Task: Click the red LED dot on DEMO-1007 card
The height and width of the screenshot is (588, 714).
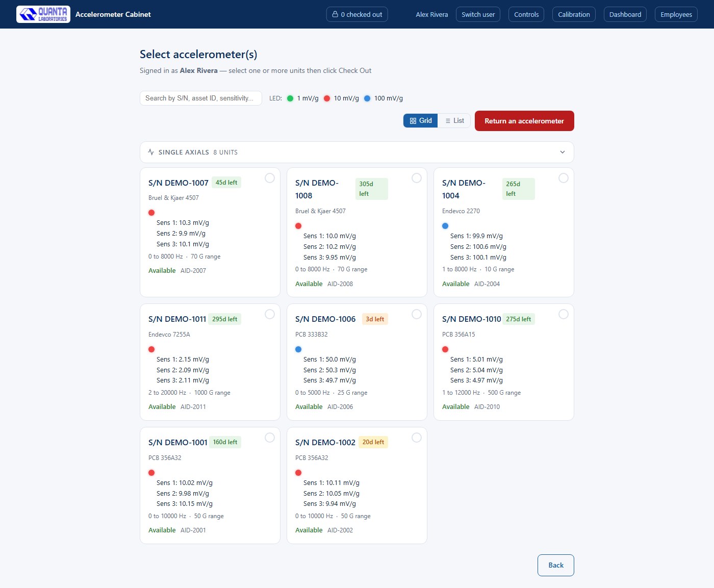Action: (151, 213)
